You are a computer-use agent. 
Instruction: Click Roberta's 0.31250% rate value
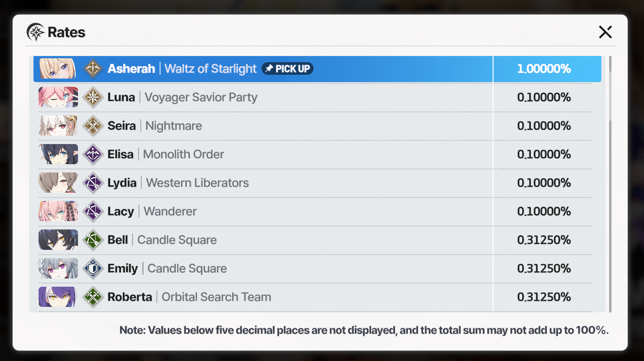pos(544,297)
